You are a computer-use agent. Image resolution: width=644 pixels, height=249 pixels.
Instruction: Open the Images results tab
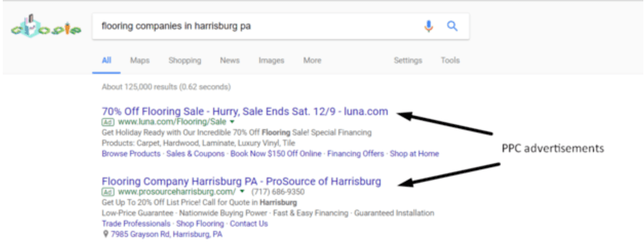pyautogui.click(x=271, y=60)
